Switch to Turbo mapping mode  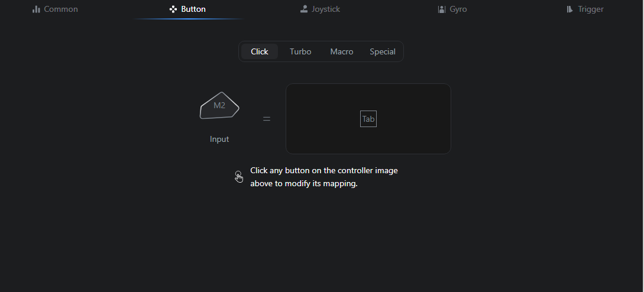[300, 51]
